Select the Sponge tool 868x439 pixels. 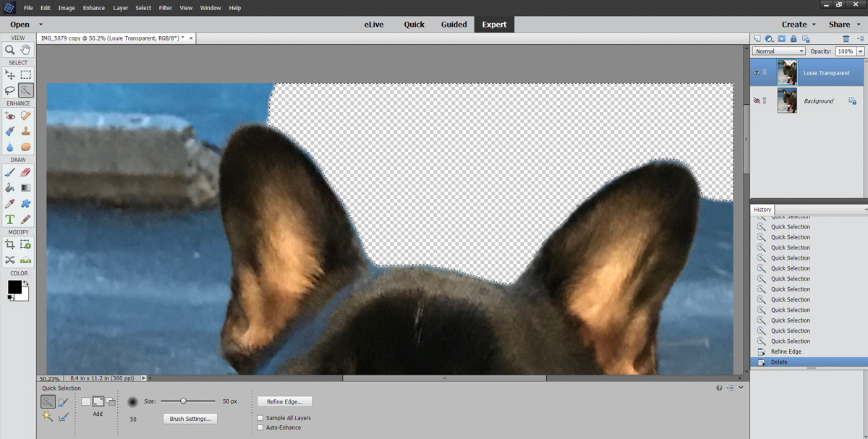pos(26,147)
